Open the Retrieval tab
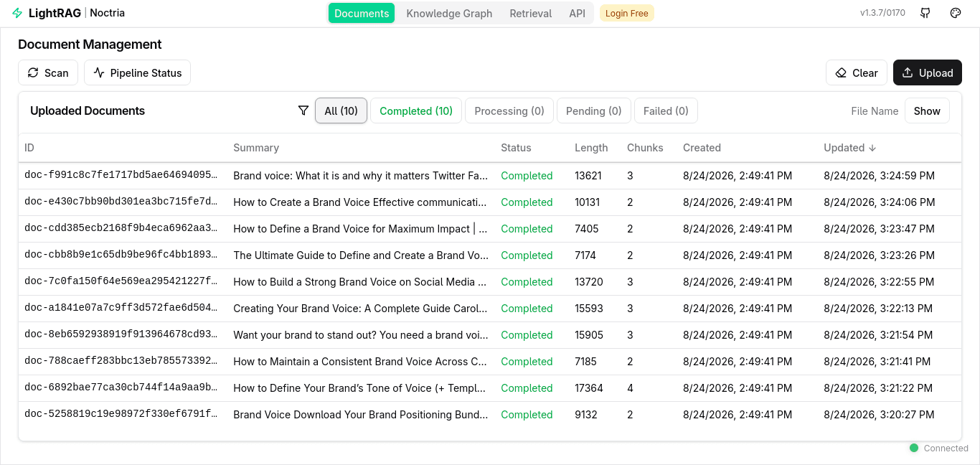The width and height of the screenshot is (980, 465). [x=531, y=13]
